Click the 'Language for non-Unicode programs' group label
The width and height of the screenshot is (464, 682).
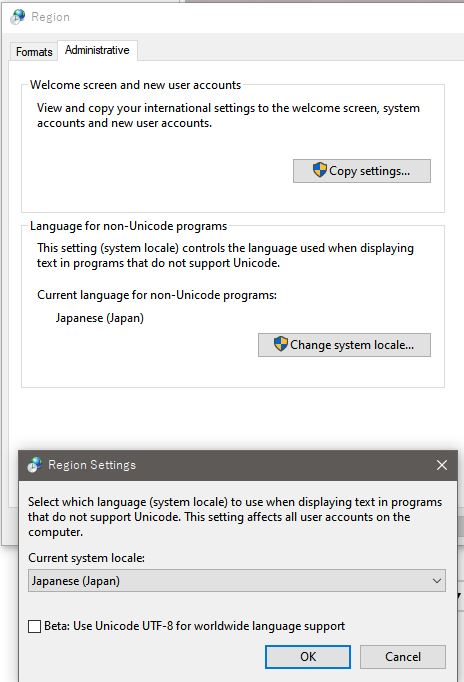click(128, 226)
